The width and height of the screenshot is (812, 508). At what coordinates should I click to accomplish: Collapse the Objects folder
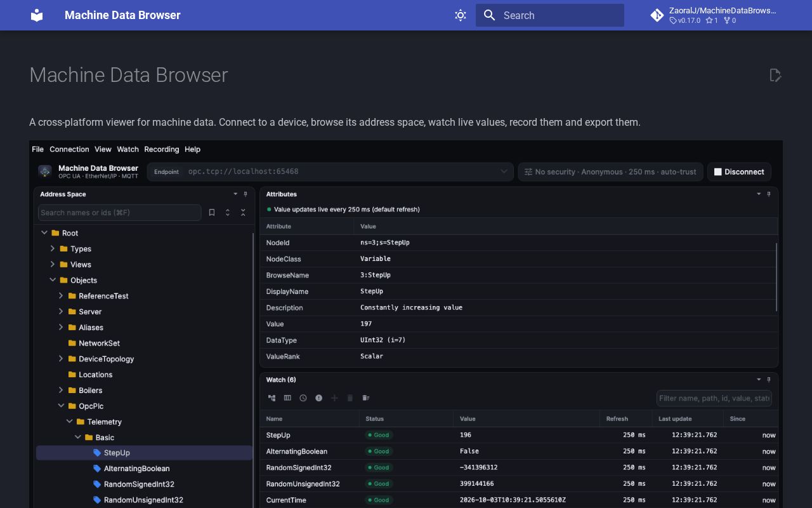point(53,280)
